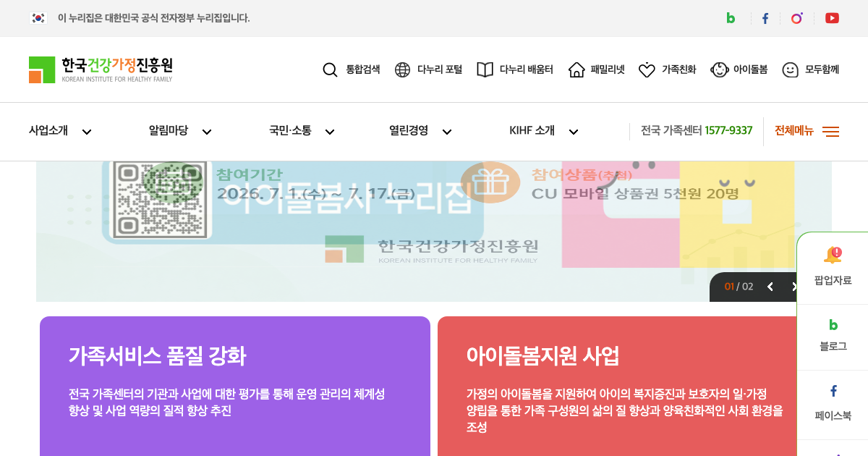Open the KIHF 소개 menu
This screenshot has height=456, width=868.
[x=532, y=131]
